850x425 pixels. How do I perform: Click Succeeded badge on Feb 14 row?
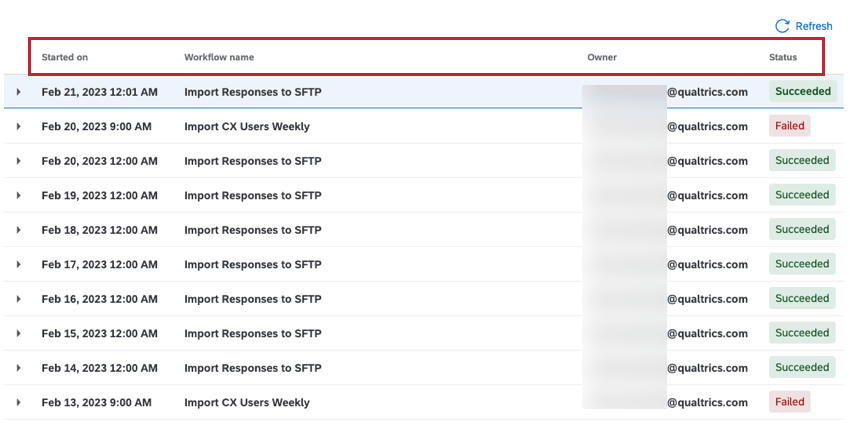[802, 367]
